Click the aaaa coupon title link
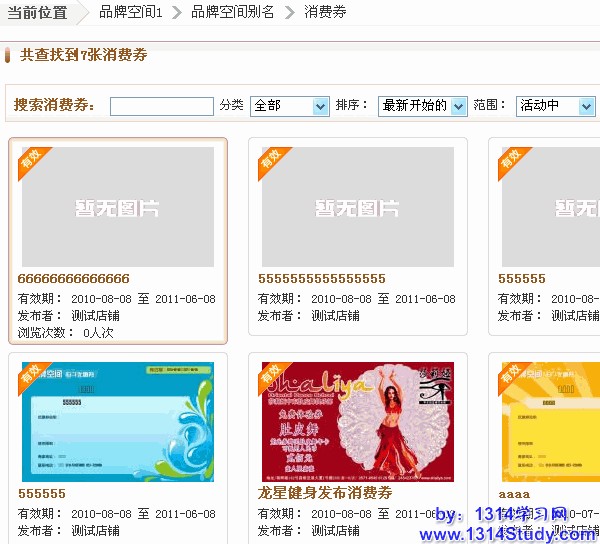This screenshot has width=600, height=544. pyautogui.click(x=514, y=494)
